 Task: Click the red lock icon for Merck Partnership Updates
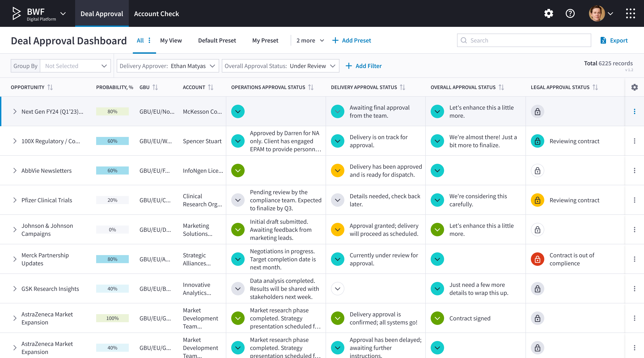[x=538, y=259]
